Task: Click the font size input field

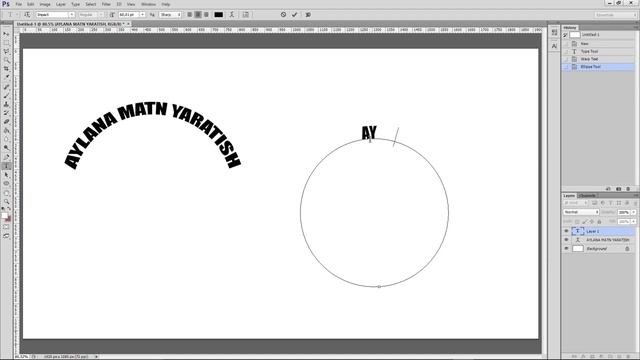Action: pyautogui.click(x=129, y=15)
